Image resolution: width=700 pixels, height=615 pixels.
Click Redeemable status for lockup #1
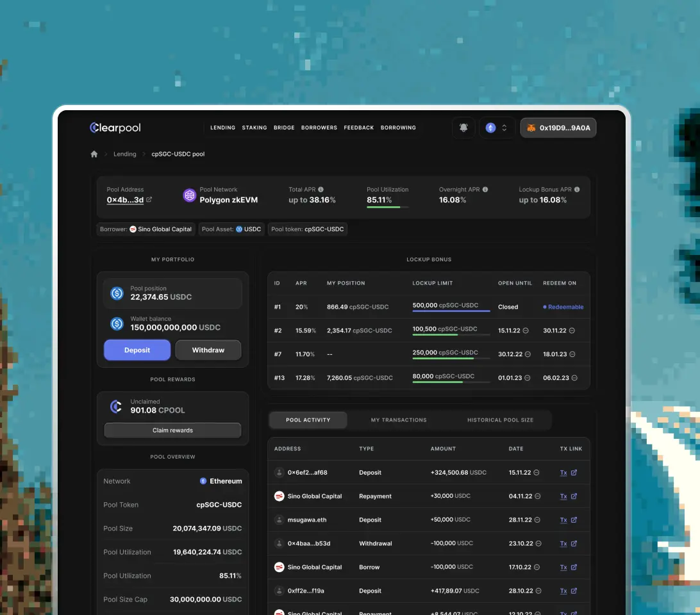click(563, 307)
